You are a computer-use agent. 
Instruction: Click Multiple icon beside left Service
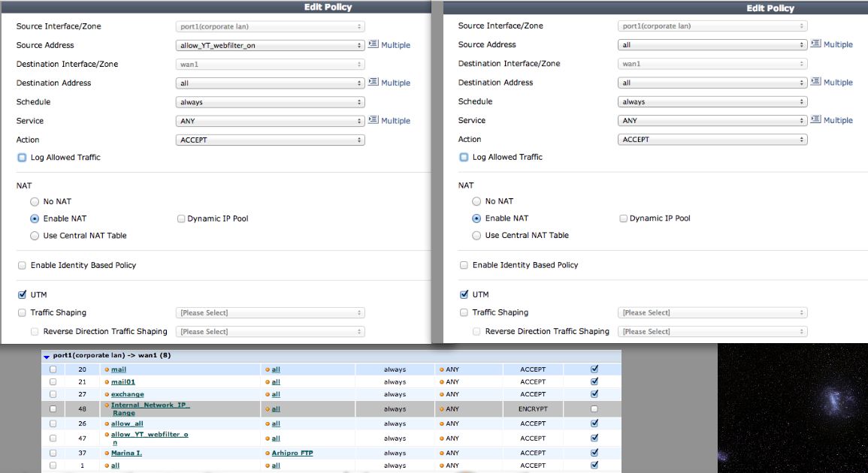374,120
